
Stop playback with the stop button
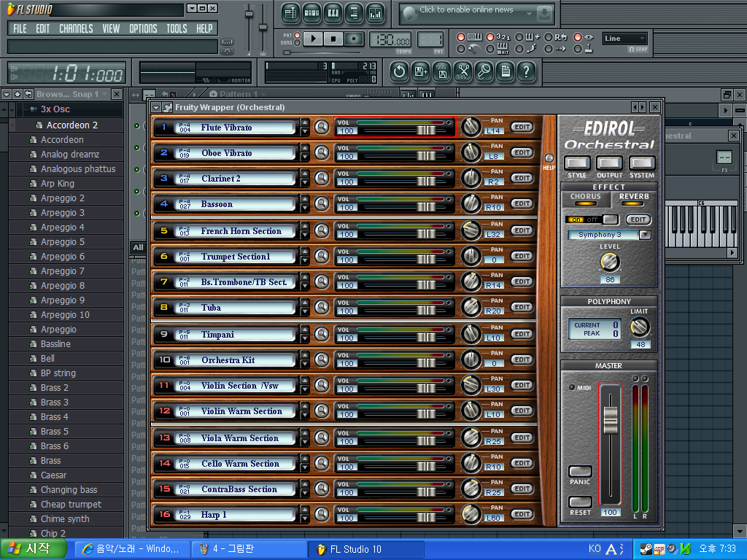pos(333,39)
